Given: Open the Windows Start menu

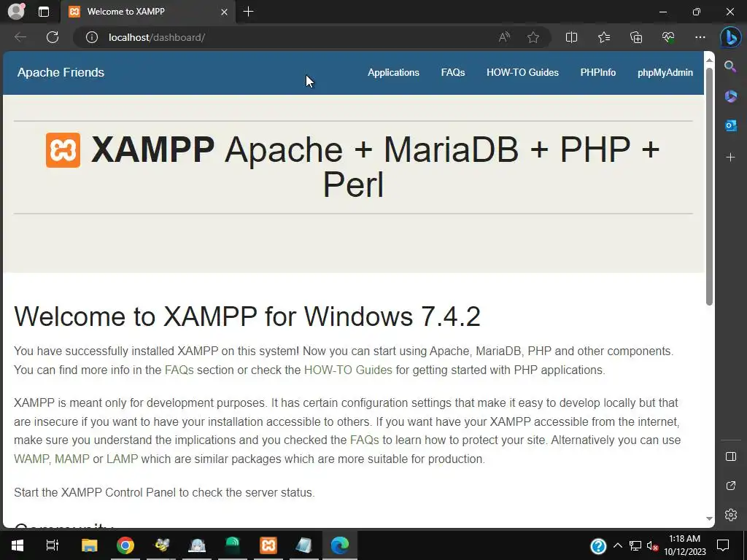Looking at the screenshot, I should coord(18,545).
